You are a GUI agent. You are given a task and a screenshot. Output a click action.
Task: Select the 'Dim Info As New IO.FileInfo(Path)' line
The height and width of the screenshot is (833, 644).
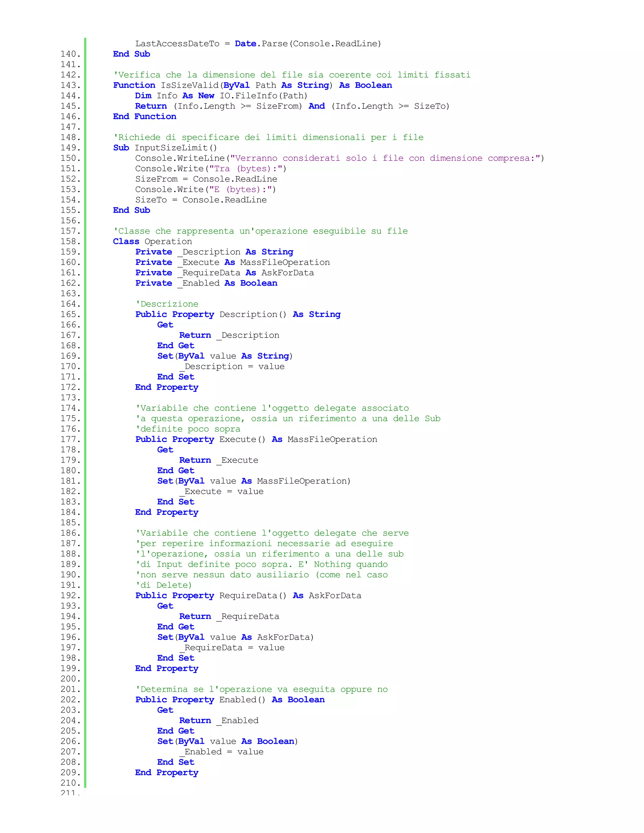click(x=221, y=95)
